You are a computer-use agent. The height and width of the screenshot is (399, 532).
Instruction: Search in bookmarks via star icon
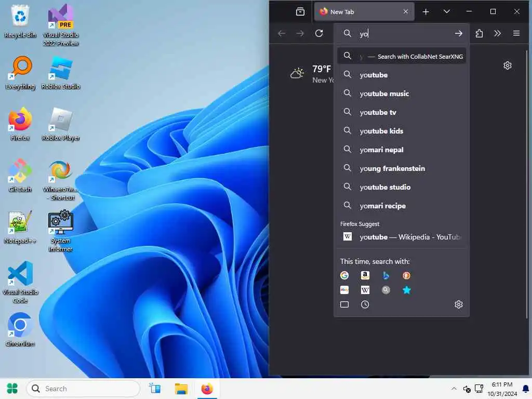(406, 290)
